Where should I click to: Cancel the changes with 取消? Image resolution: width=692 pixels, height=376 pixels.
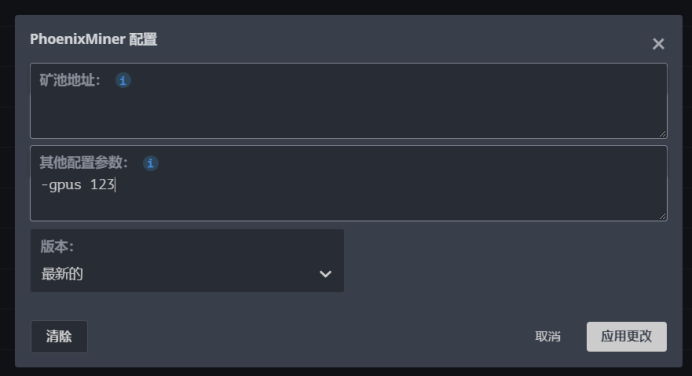548,336
